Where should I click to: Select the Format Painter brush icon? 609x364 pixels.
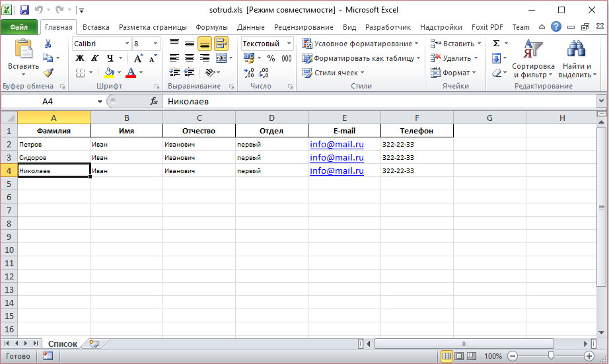coord(48,73)
